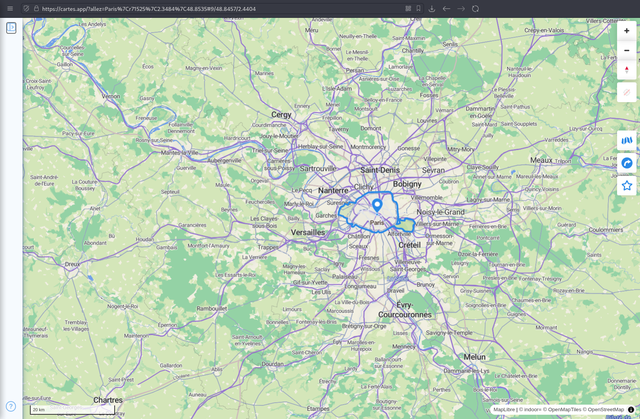Click the Chartres city label
This screenshot has height=419, width=640.
(108, 400)
